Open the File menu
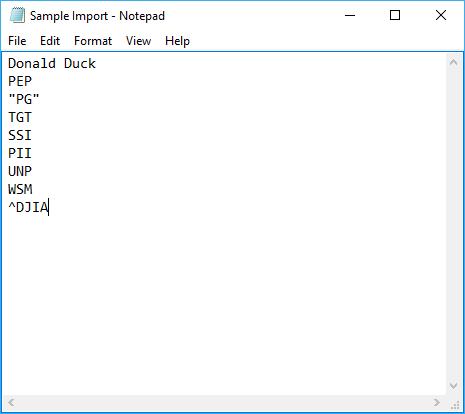The height and width of the screenshot is (414, 465). click(x=17, y=41)
